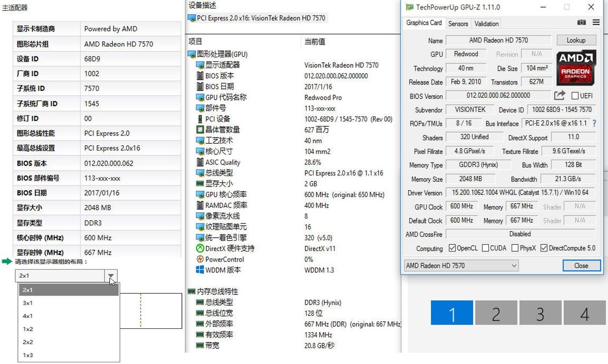Click the Windows logo icon beside WDDM 版本
The height and width of the screenshot is (364, 608).
click(200, 270)
